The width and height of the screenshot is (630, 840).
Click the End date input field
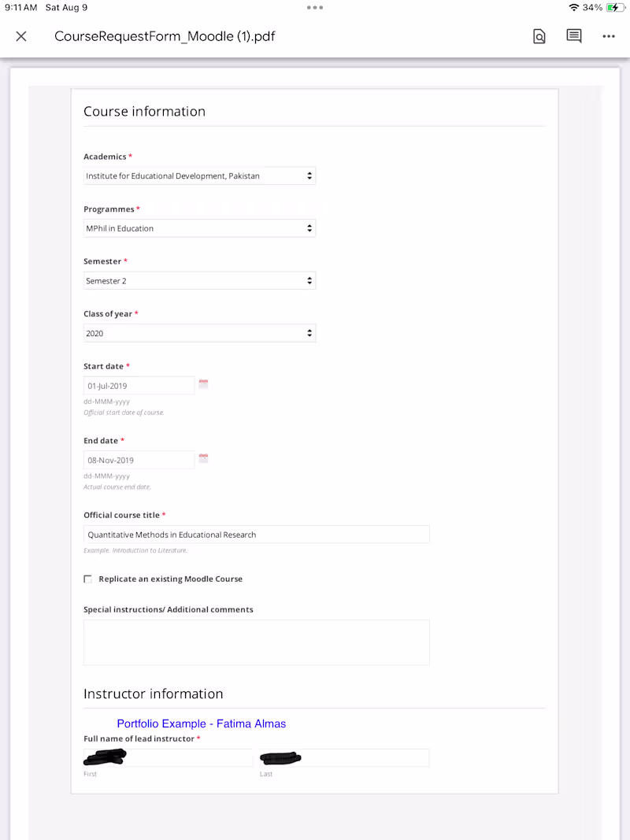click(139, 460)
